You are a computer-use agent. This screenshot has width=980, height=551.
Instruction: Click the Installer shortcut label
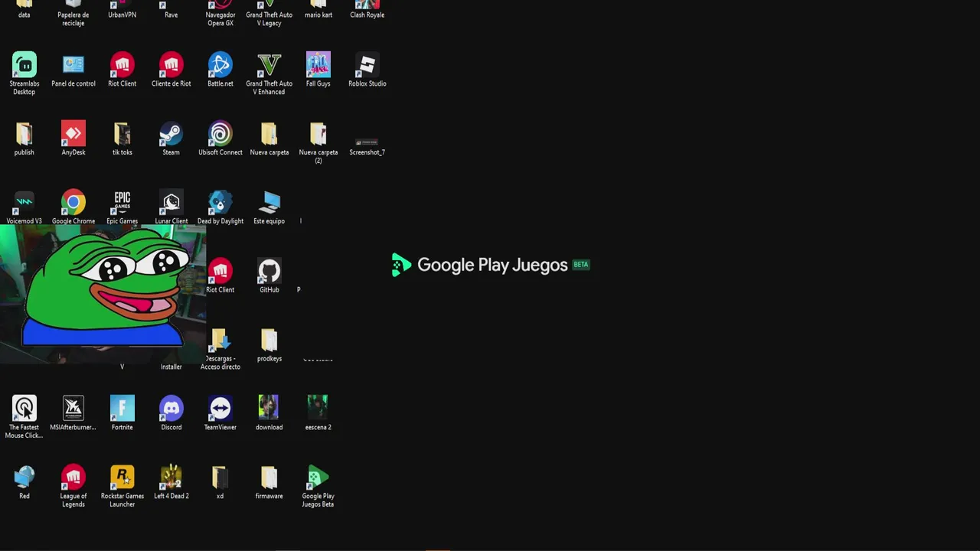[x=171, y=367]
